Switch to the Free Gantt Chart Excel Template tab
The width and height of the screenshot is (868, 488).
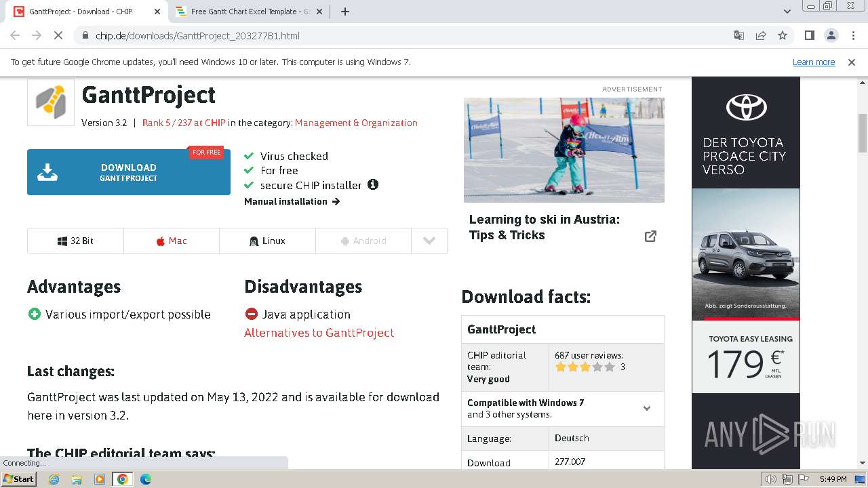248,12
